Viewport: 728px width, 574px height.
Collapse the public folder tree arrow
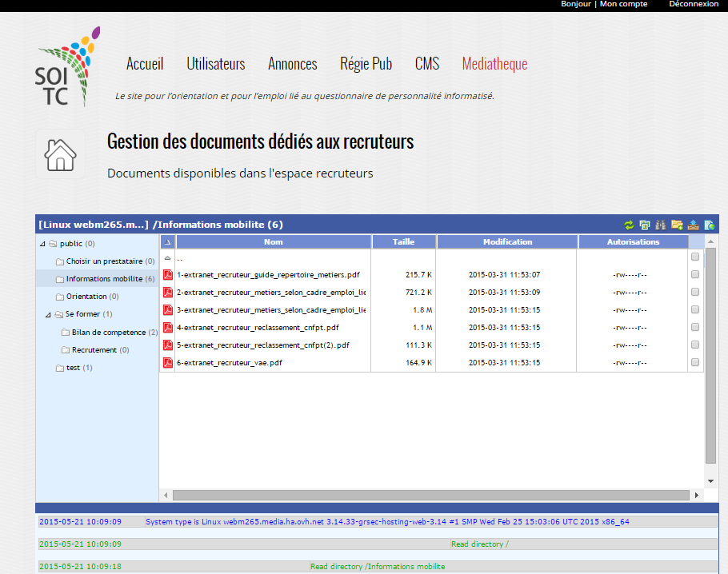point(42,244)
